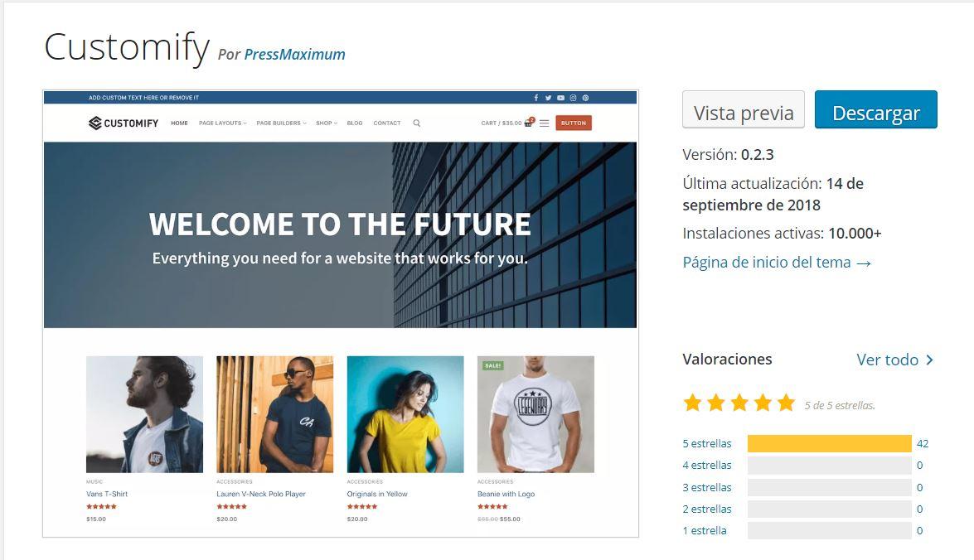The image size is (974, 560).
Task: Select BLOG in the theme navigation
Action: [x=354, y=123]
